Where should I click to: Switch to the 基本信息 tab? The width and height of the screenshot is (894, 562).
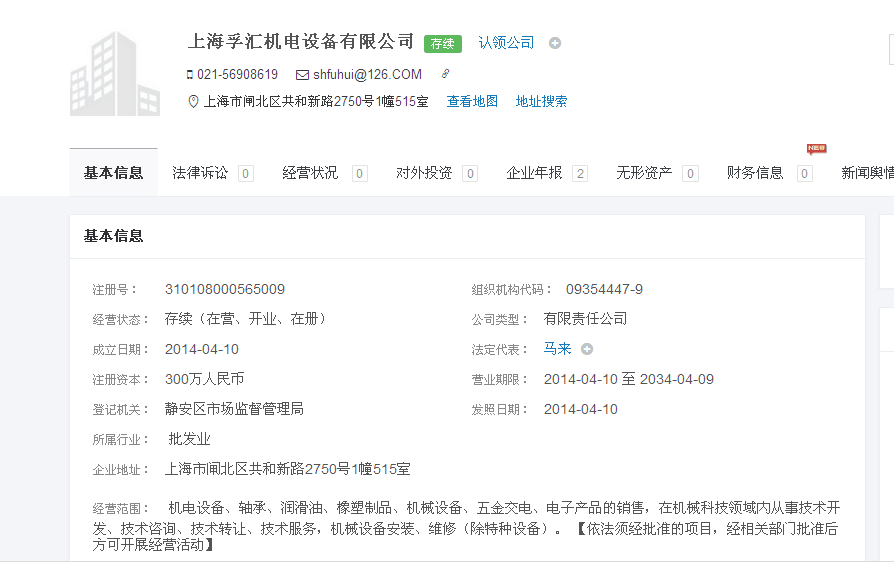click(113, 173)
